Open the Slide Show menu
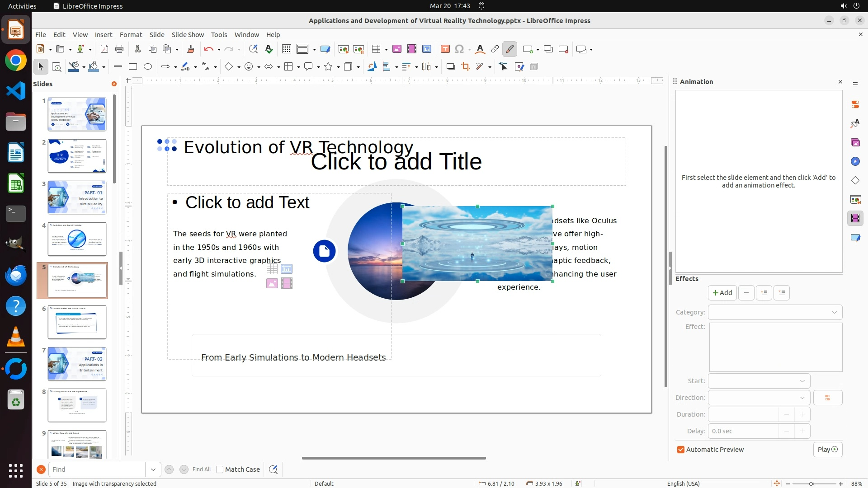The image size is (868, 488). pyautogui.click(x=188, y=35)
